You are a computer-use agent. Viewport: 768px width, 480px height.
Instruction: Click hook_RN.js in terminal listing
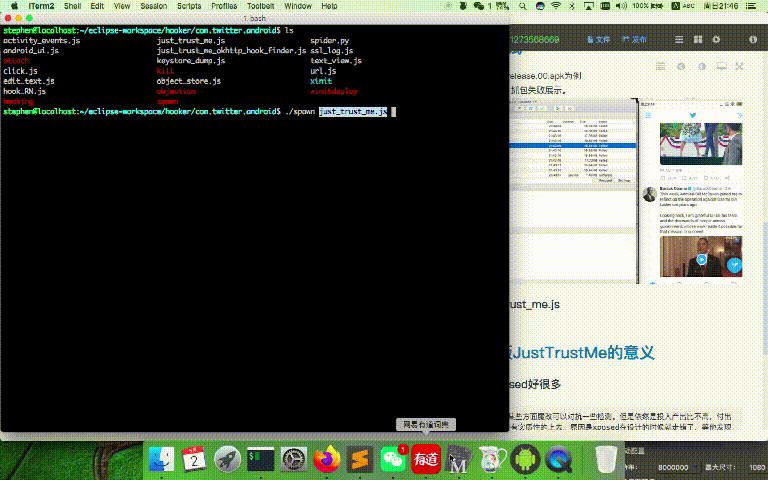click(24, 91)
